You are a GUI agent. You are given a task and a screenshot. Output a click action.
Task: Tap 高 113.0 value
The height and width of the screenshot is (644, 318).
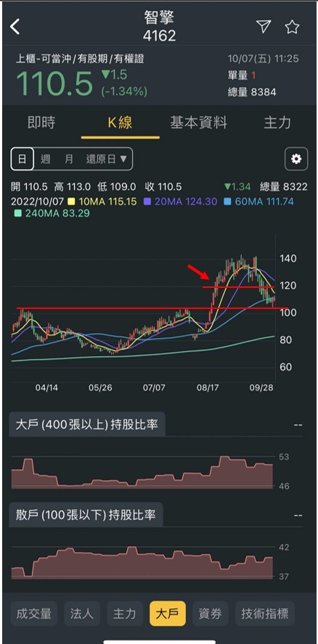point(73,187)
